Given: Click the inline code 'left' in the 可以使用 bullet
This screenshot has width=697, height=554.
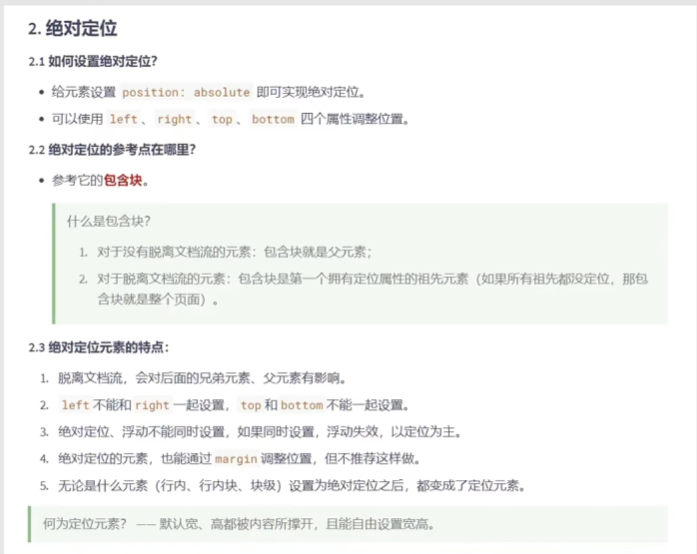Looking at the screenshot, I should [124, 119].
